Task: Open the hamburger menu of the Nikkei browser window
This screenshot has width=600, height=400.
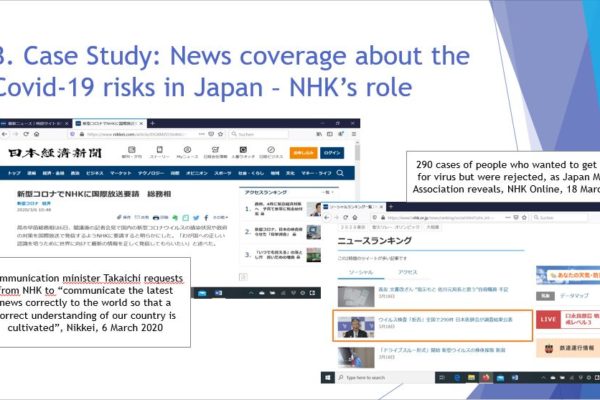Action: [x=354, y=134]
